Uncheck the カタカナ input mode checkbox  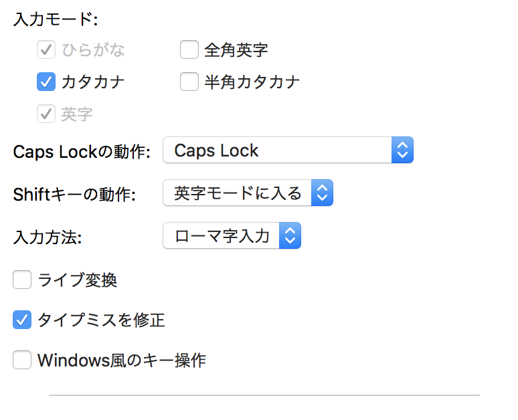(46, 82)
